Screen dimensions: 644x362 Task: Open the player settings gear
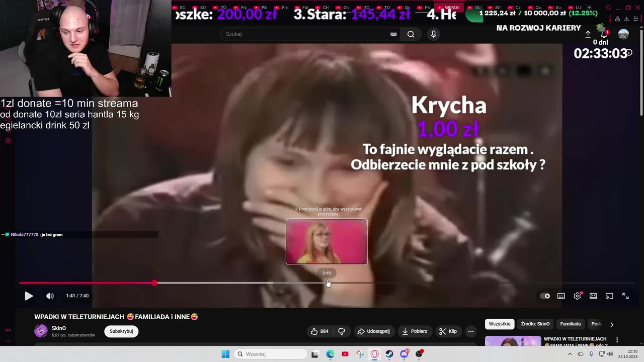(x=577, y=296)
